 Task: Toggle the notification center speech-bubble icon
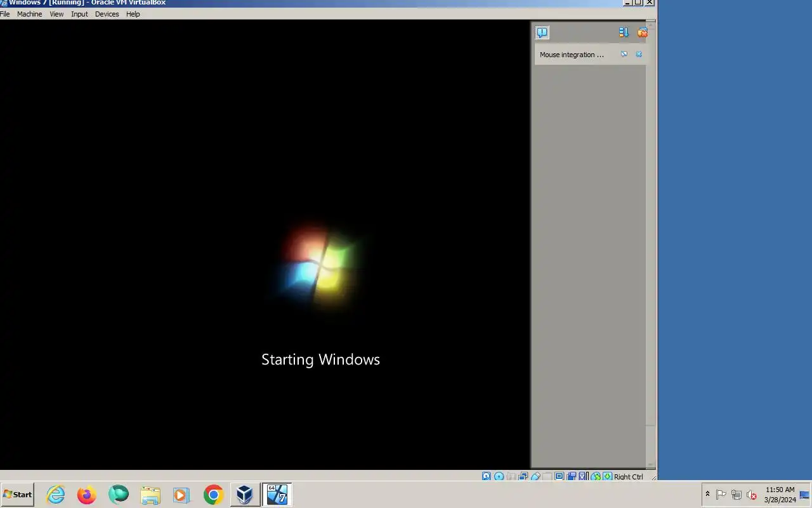[x=542, y=32]
